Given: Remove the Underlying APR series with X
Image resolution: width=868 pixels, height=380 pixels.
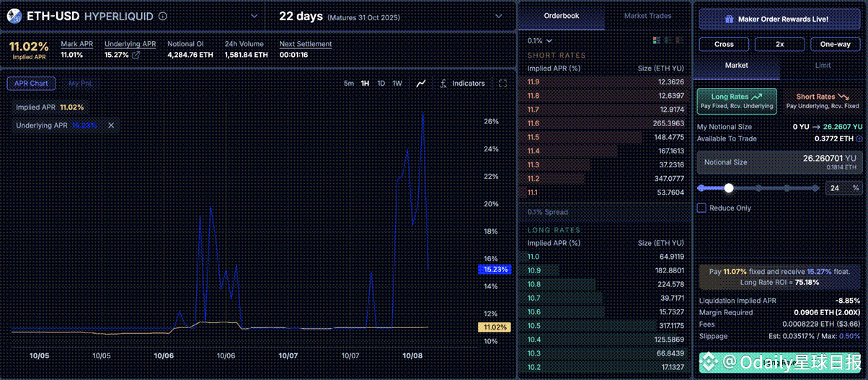Looking at the screenshot, I should pos(111,125).
